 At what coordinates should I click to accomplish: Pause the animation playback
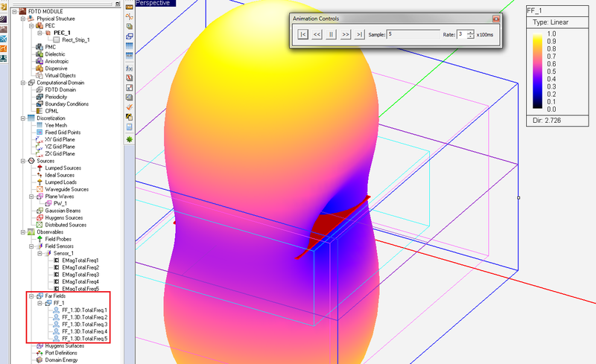pyautogui.click(x=331, y=34)
